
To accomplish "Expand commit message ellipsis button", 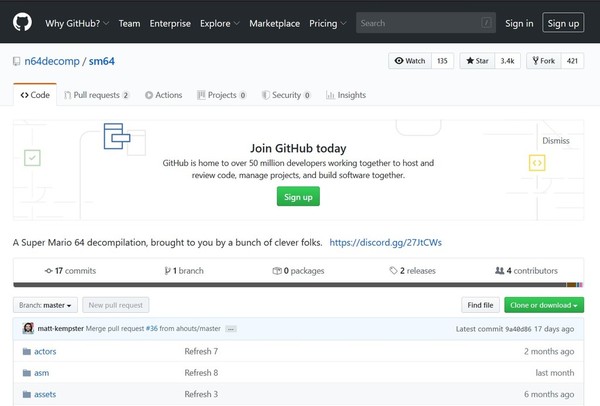I will (231, 328).
